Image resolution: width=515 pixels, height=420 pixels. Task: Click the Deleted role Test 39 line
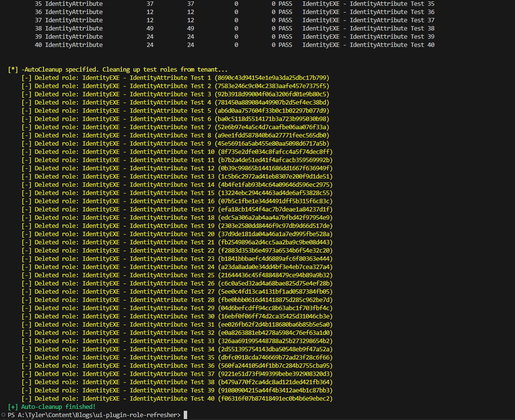click(x=177, y=390)
